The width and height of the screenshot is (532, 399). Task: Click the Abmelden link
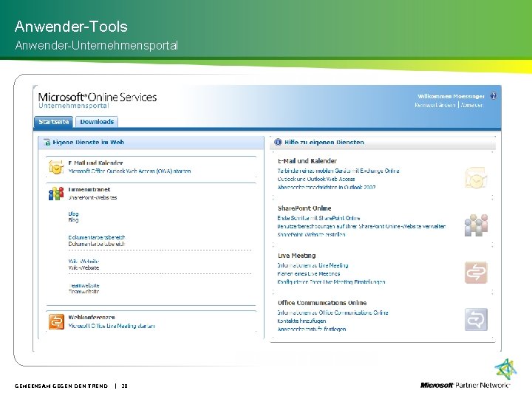(x=472, y=105)
